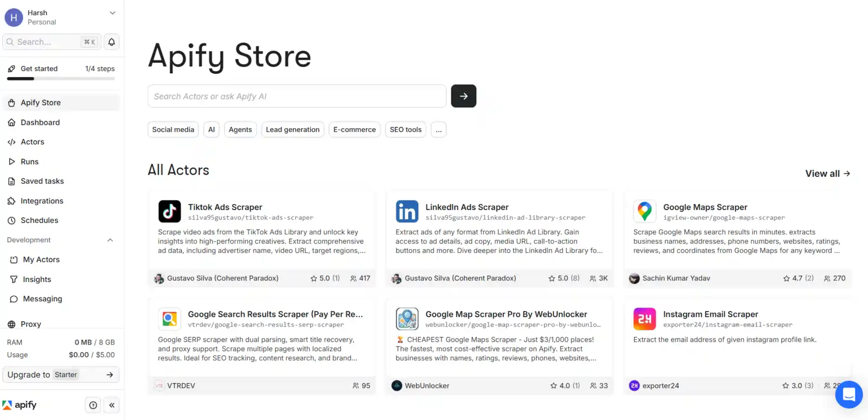Open Integrations in the sidebar
868x420 pixels.
click(x=62, y=201)
